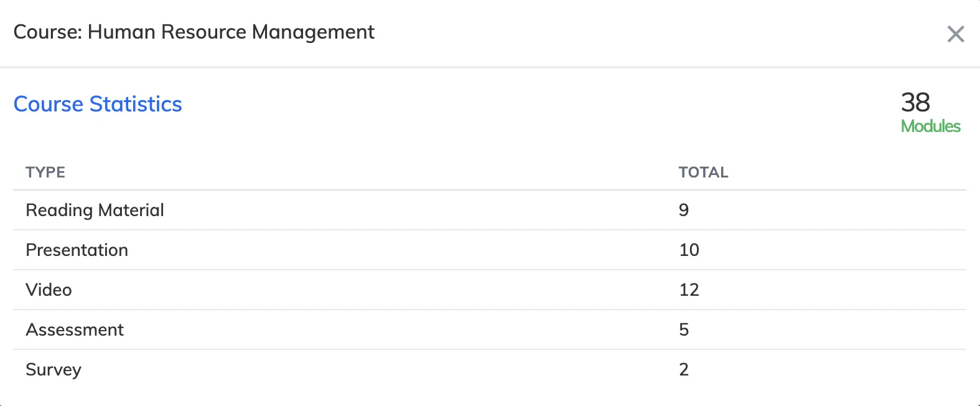Click the Reading Material total of 9
Screen dimensions: 980x406
(684, 210)
